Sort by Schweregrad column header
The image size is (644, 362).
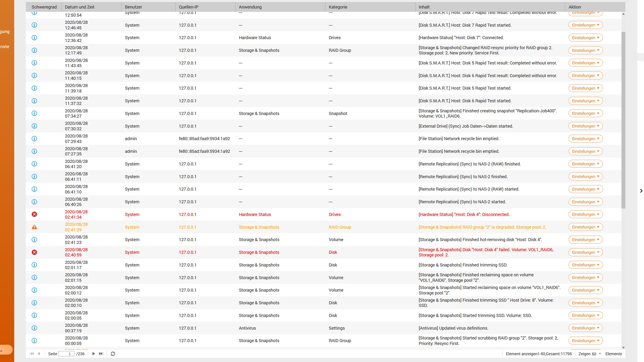[44, 7]
